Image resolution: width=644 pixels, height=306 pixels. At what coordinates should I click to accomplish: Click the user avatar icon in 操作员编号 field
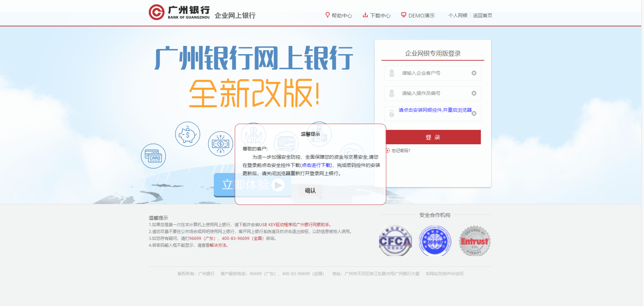392,93
